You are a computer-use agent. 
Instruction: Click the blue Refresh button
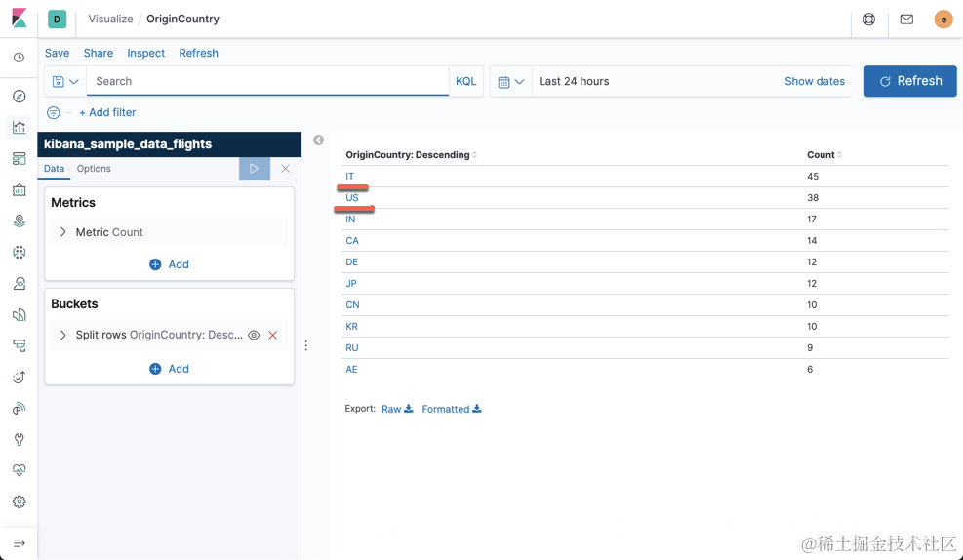tap(910, 81)
